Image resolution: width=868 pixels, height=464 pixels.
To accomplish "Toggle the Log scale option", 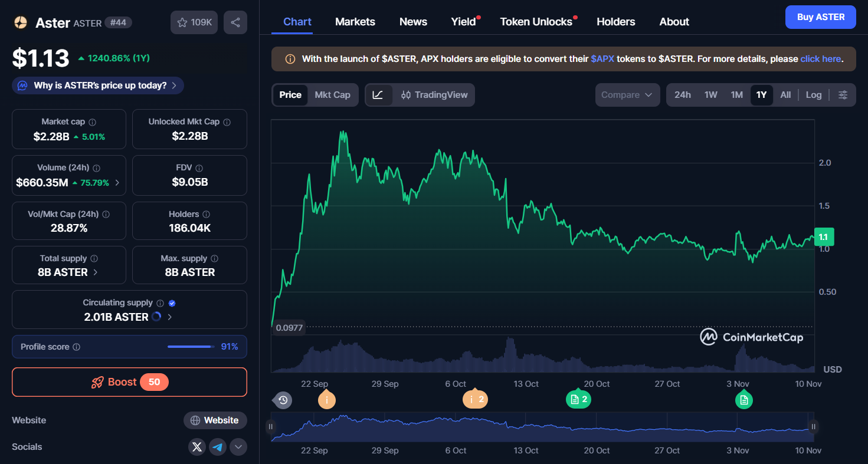I will tap(813, 95).
